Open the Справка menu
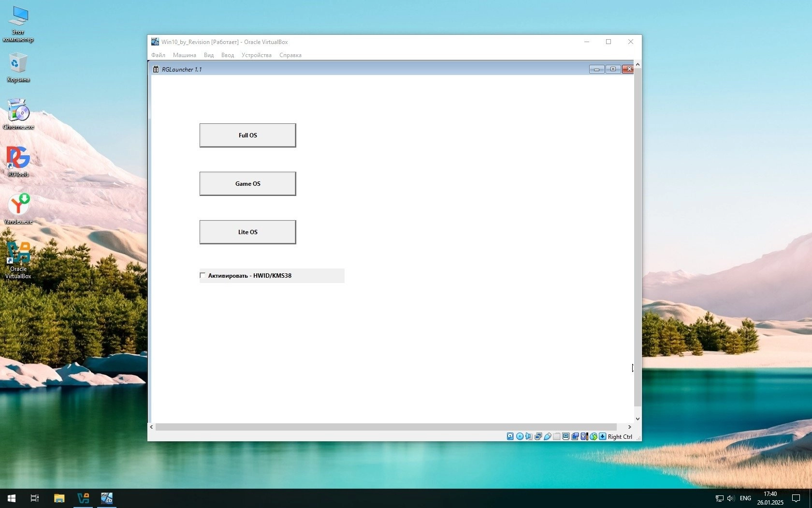This screenshot has height=508, width=812. [290, 55]
